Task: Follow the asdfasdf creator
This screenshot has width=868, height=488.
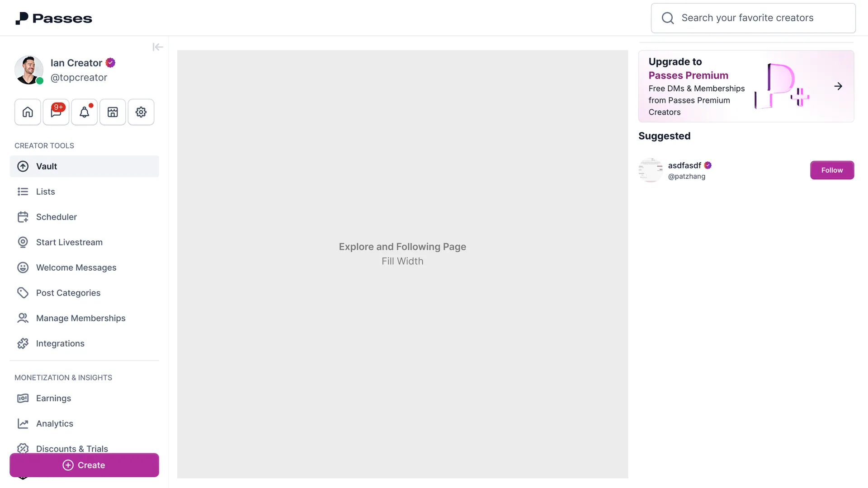Action: click(831, 170)
